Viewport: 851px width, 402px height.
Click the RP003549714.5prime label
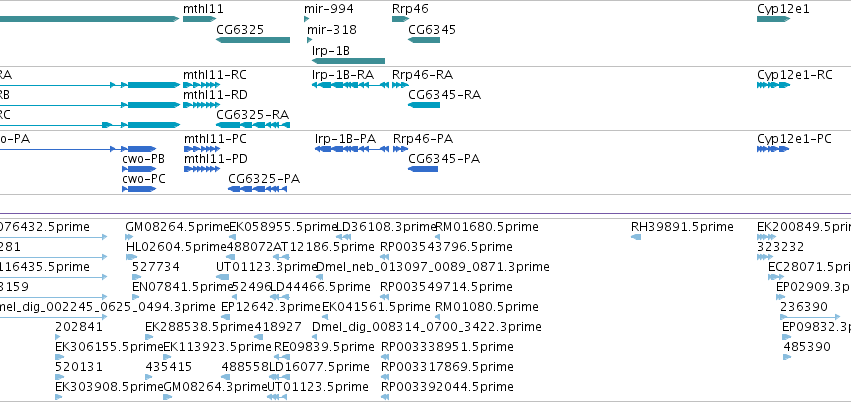(446, 286)
